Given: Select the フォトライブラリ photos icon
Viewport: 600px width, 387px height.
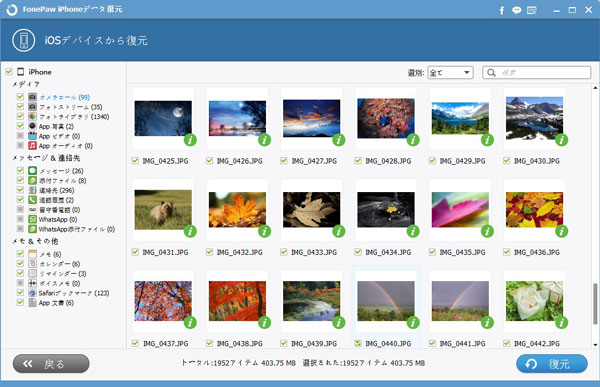Looking at the screenshot, I should [33, 116].
